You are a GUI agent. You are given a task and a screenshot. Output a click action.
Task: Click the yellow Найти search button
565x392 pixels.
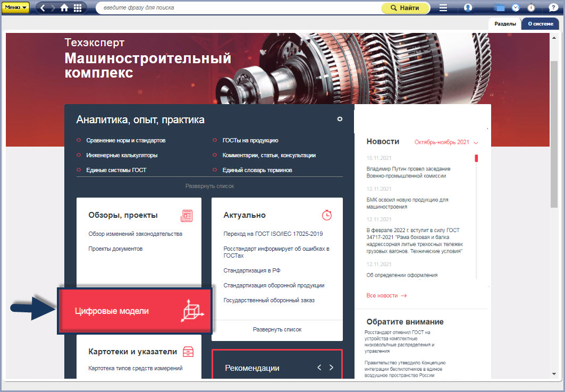pos(406,7)
